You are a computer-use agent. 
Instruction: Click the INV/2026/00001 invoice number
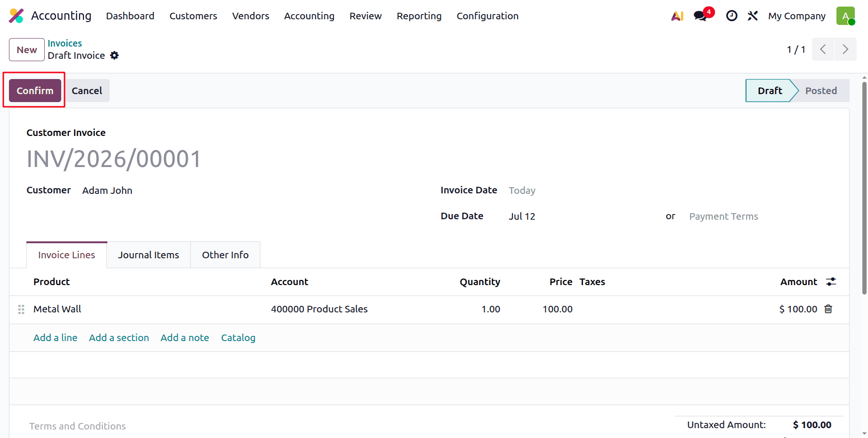click(x=114, y=159)
